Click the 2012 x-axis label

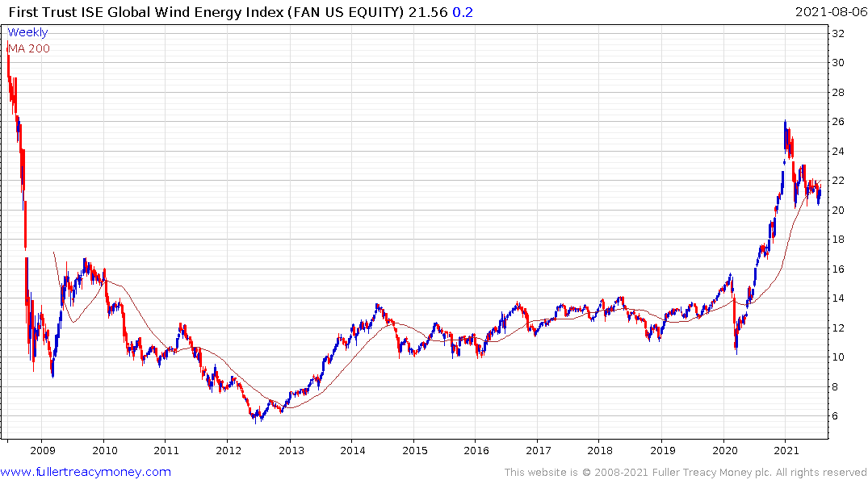tap(229, 450)
